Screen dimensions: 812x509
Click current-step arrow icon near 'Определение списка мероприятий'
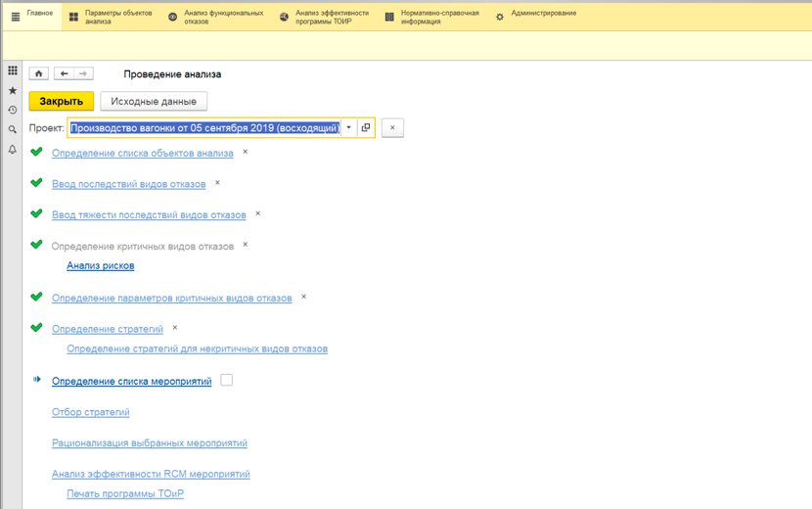(37, 380)
